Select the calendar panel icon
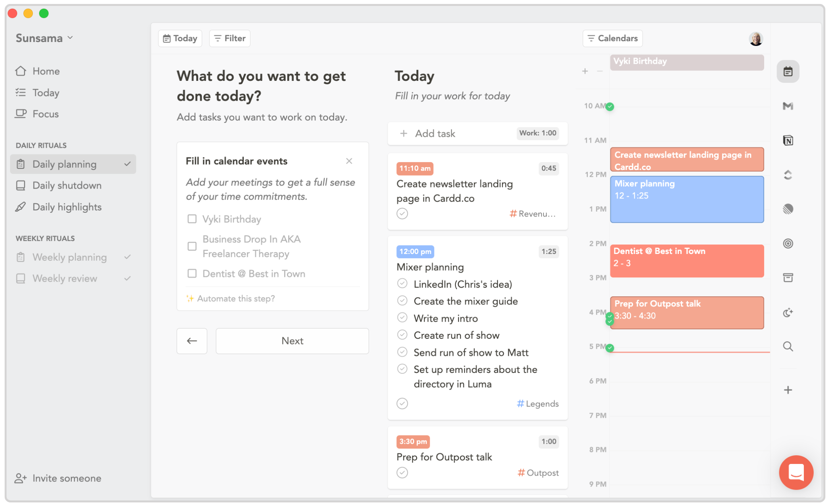830x504 pixels. coord(788,71)
